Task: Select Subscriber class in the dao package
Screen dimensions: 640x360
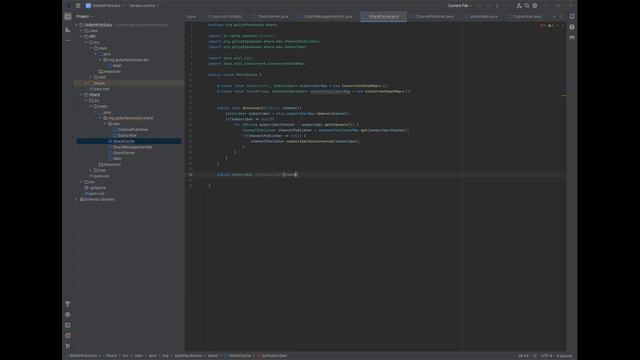Action: (x=127, y=136)
